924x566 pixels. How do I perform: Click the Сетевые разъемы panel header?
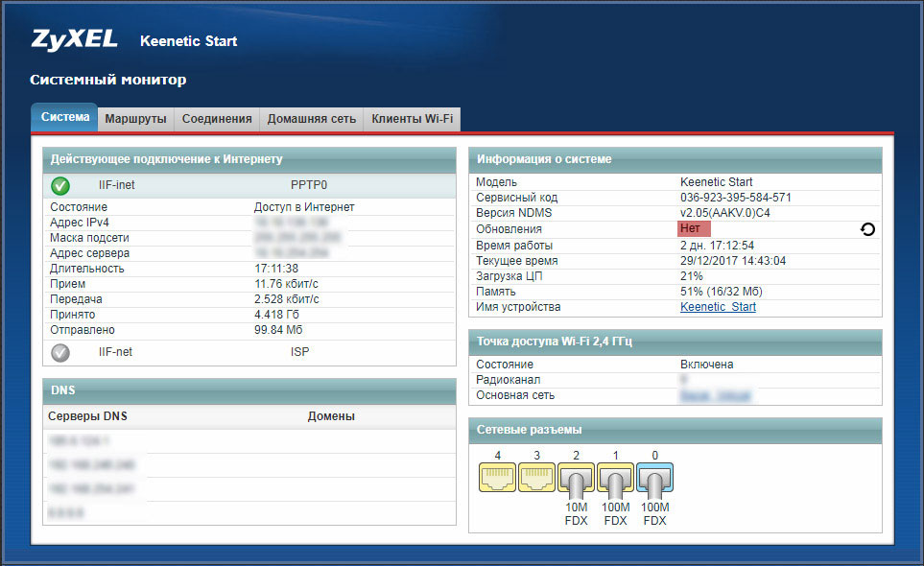coord(675,430)
